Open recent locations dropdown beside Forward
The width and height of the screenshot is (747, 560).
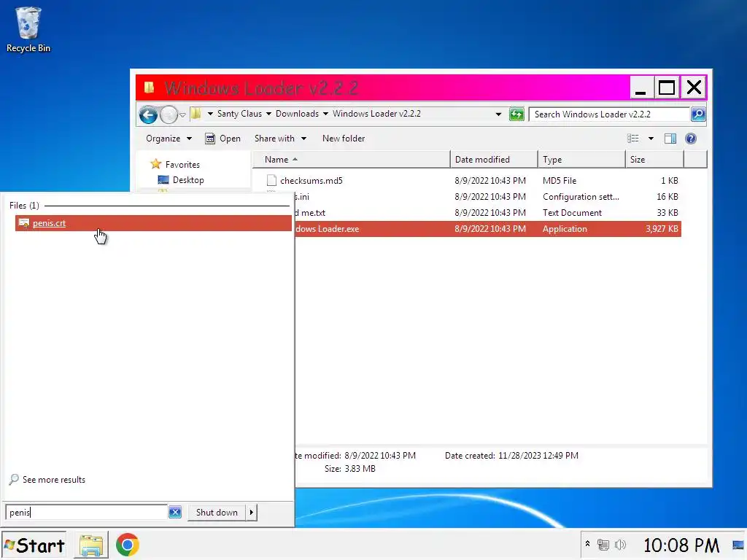(x=182, y=115)
